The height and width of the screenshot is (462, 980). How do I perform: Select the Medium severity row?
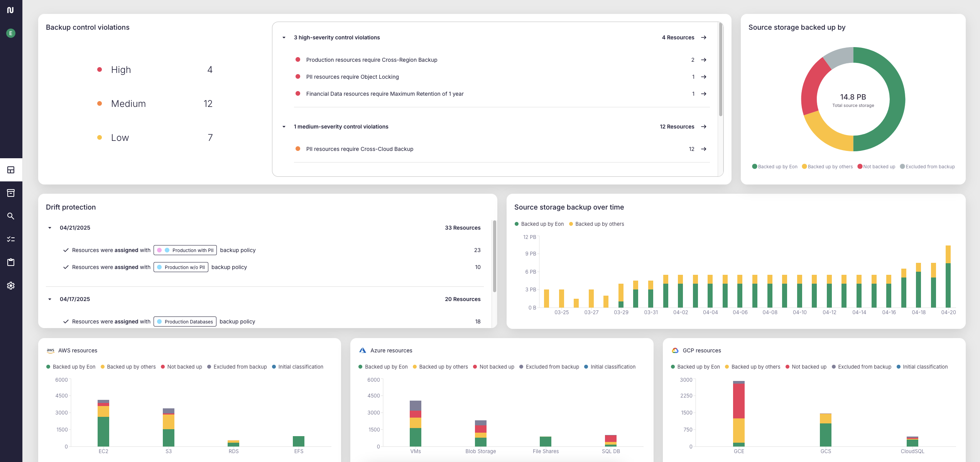[154, 103]
